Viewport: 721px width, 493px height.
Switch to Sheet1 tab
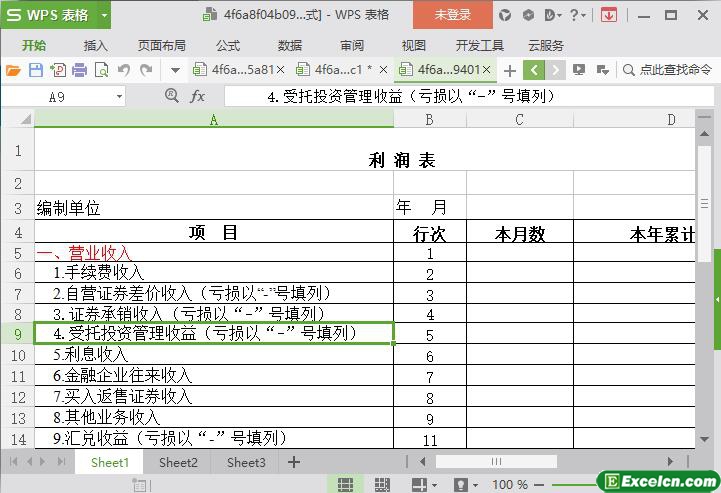109,462
